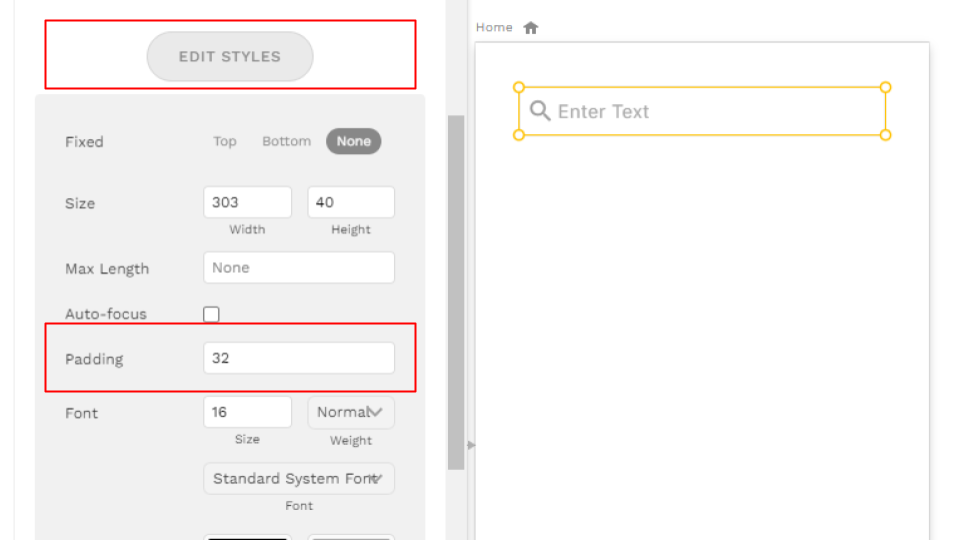Screen dimensions: 960x540
Task: Set Fixed position to Top
Action: pos(225,141)
